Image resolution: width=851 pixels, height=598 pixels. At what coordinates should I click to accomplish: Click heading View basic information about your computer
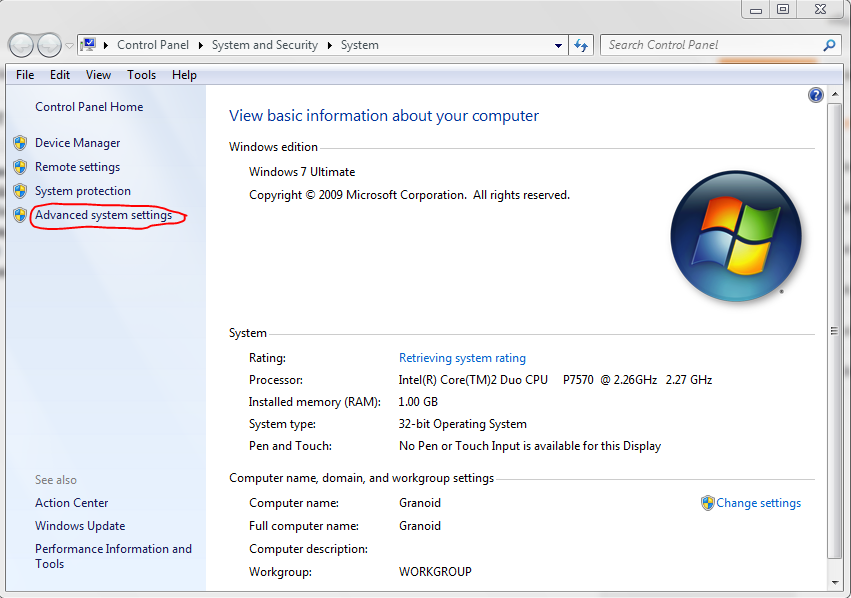[384, 116]
